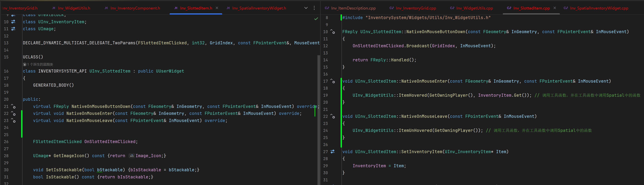Click the Inv_WidgetUtils.h #include line
The image size is (644, 185).
[416, 18]
